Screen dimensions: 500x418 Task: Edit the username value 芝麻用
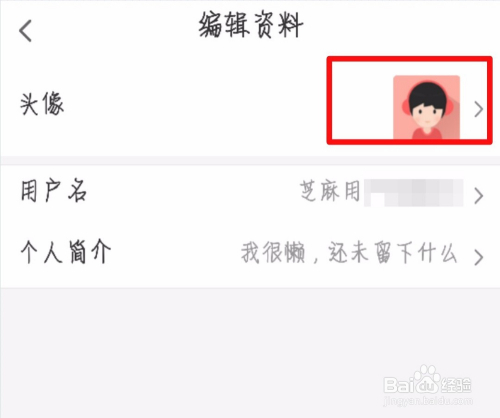[x=330, y=191]
